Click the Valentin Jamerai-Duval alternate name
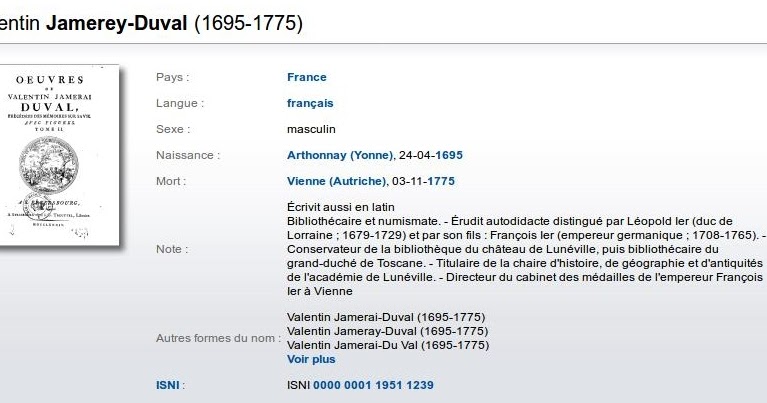This screenshot has height=403, width=767. pos(386,317)
